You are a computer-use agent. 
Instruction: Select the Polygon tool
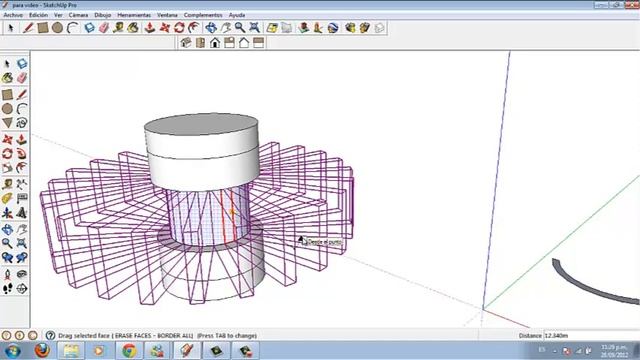pyautogui.click(x=7, y=123)
